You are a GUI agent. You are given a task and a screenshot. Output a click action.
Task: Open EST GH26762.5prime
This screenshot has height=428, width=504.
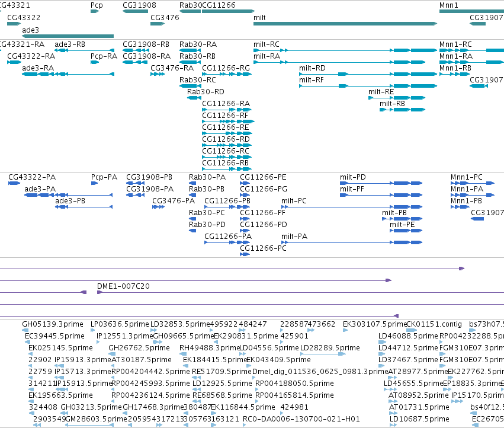139,348
